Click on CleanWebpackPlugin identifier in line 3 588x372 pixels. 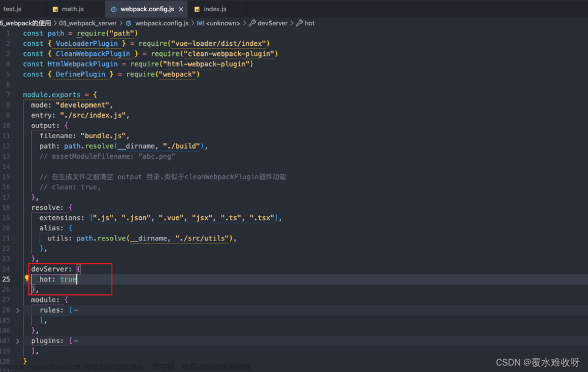tap(93, 53)
